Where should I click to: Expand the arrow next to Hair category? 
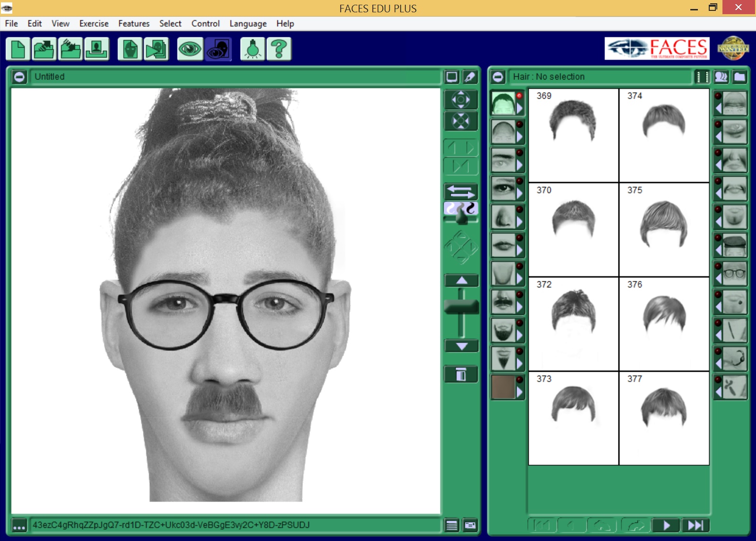pyautogui.click(x=520, y=108)
